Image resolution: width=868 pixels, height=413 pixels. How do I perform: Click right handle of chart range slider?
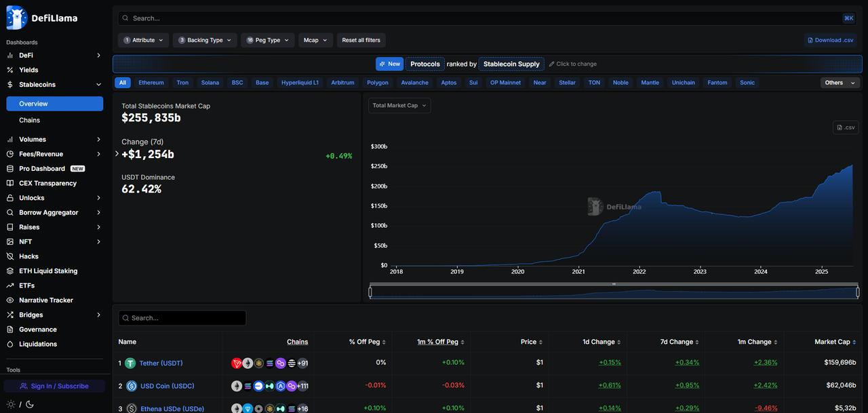click(x=858, y=292)
